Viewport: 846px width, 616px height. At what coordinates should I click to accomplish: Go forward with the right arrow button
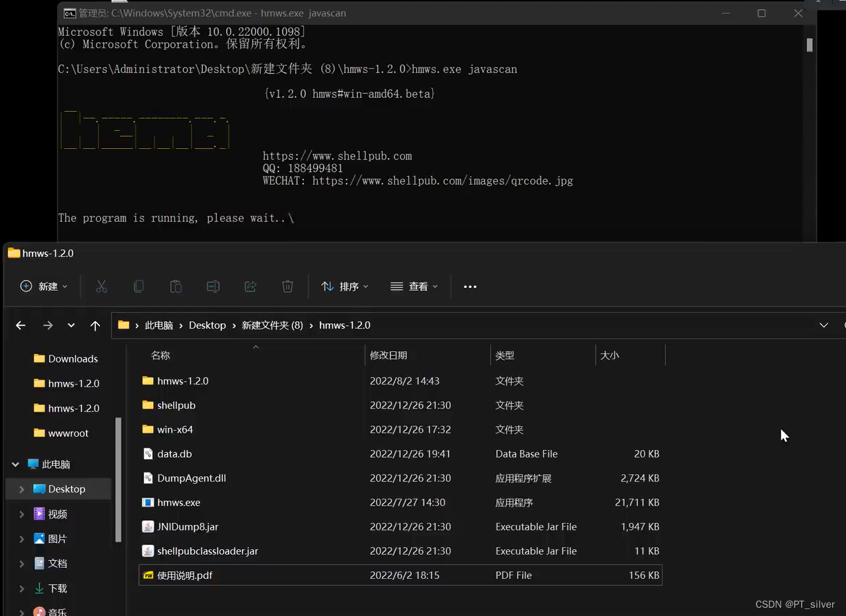tap(48, 325)
